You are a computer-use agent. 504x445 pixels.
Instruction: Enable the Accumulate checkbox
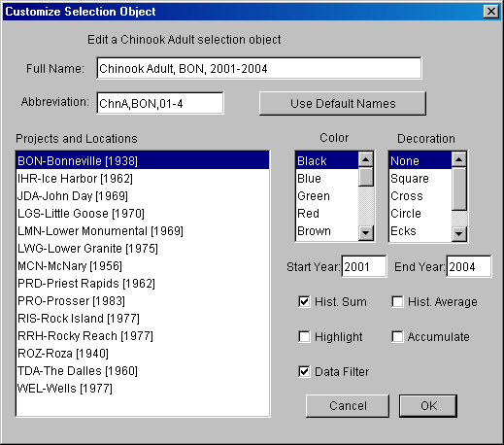pos(397,336)
